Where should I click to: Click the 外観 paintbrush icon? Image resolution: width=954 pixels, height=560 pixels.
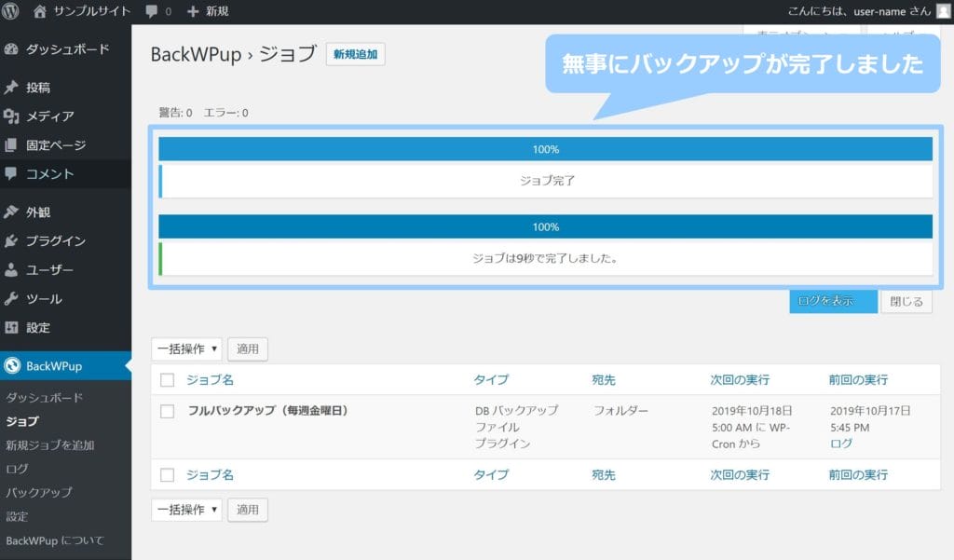[11, 212]
